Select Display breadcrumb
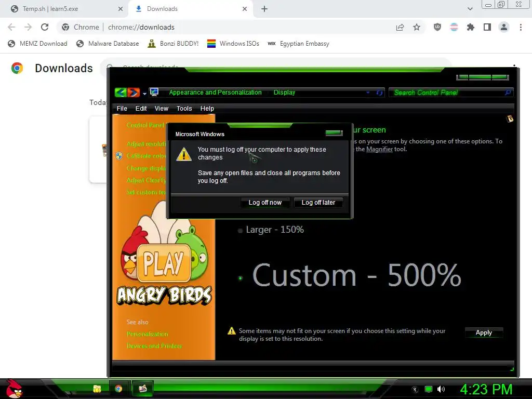The image size is (532, 399). [x=284, y=92]
